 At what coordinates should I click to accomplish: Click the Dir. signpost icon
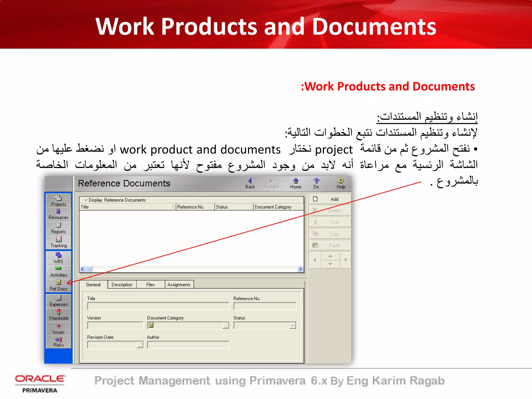(316, 183)
